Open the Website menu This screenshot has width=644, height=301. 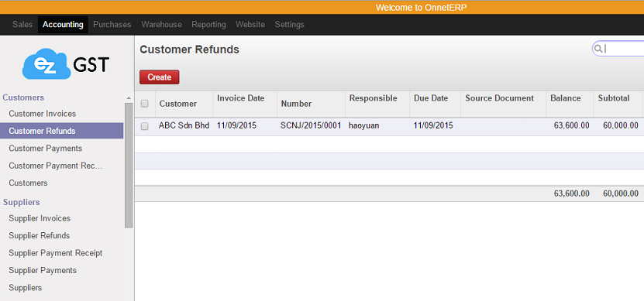[250, 25]
